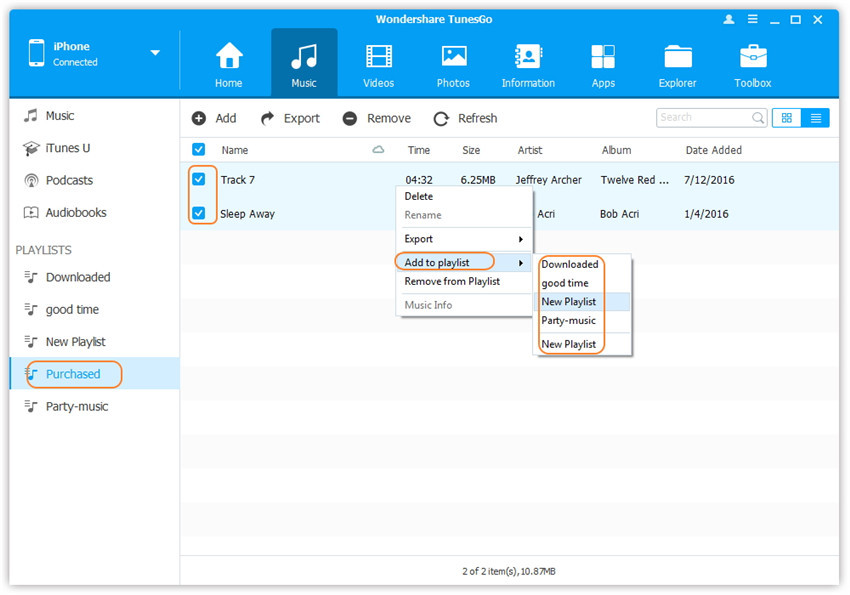
Task: Go to the Apps section
Action: click(x=603, y=66)
